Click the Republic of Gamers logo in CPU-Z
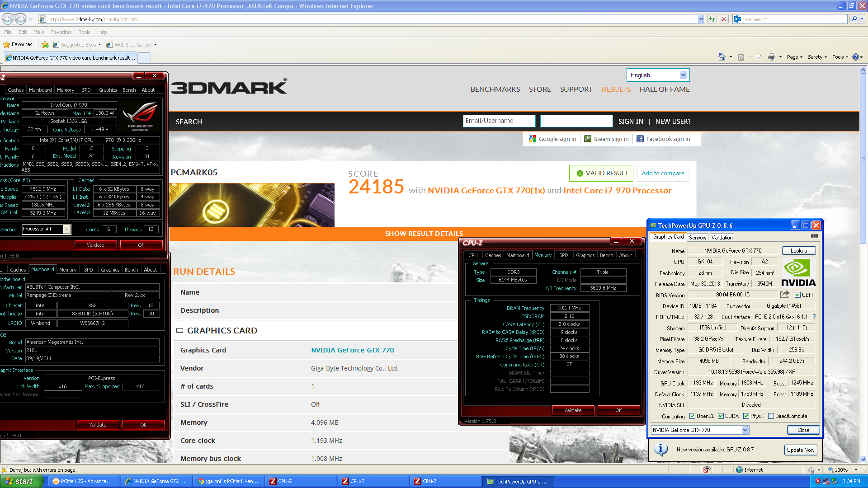The image size is (868, 488). tap(140, 116)
